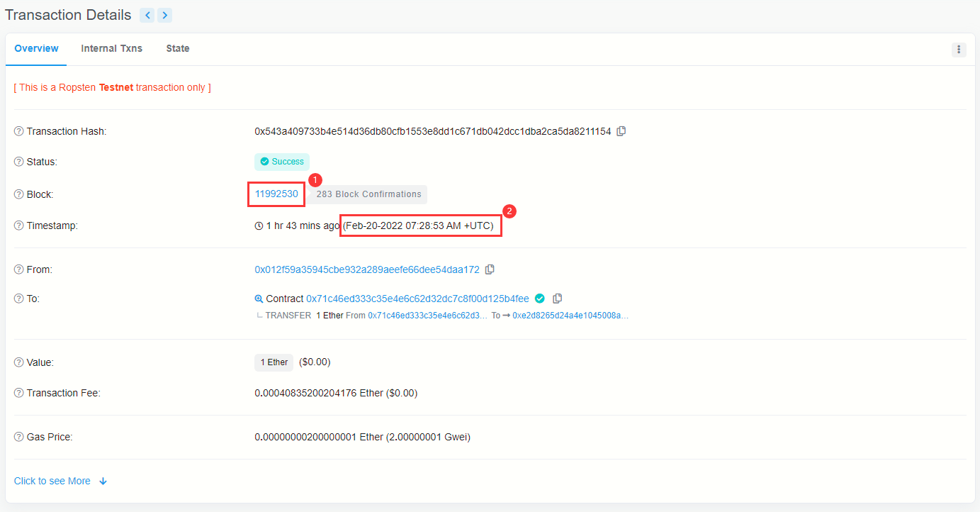The width and height of the screenshot is (980, 512).
Task: Copy the From address with its copy icon
Action: pos(489,269)
